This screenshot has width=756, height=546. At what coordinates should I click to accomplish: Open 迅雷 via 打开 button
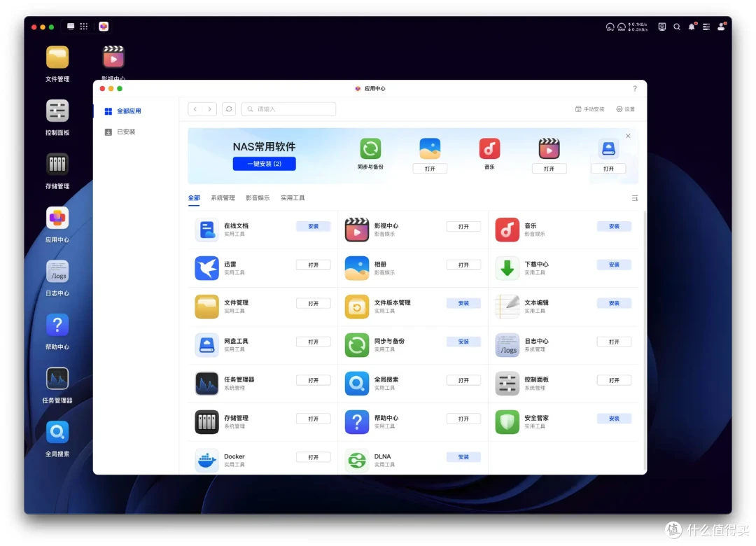pyautogui.click(x=314, y=265)
